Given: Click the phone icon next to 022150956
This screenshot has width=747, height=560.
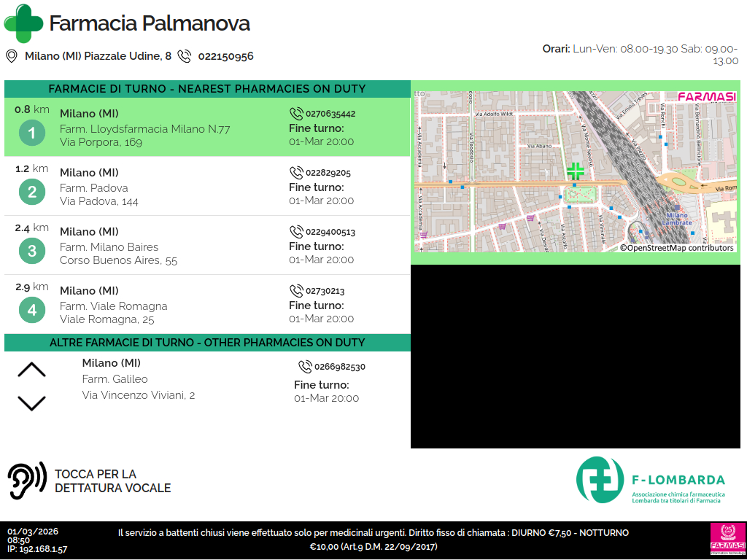Looking at the screenshot, I should click(x=185, y=56).
